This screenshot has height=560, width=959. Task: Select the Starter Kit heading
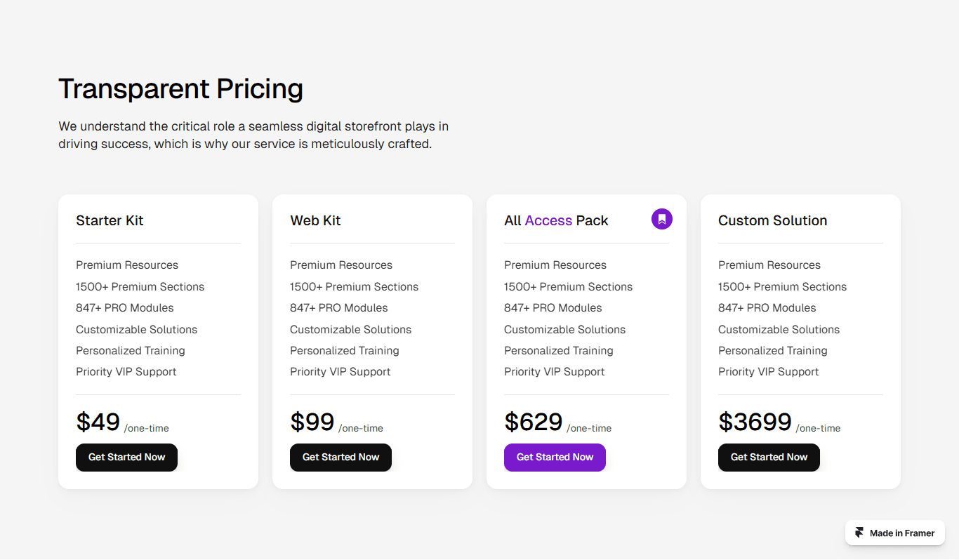(x=110, y=220)
